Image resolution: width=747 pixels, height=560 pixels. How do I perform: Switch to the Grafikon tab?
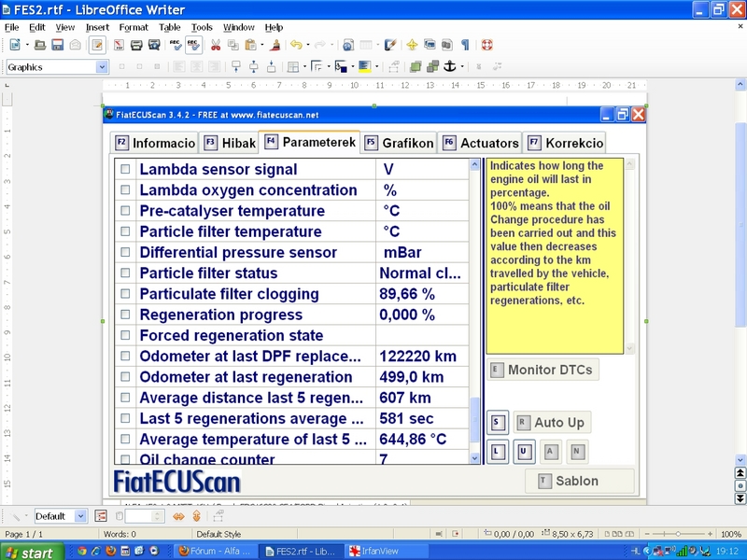399,143
